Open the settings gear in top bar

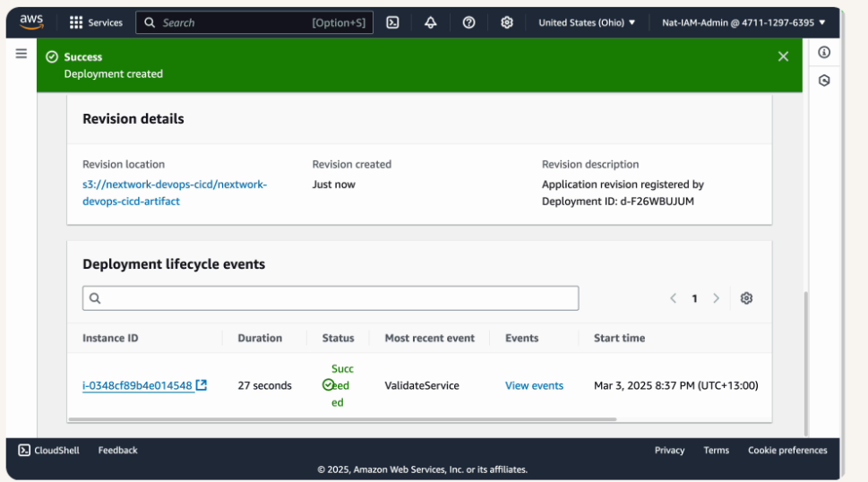pos(507,22)
